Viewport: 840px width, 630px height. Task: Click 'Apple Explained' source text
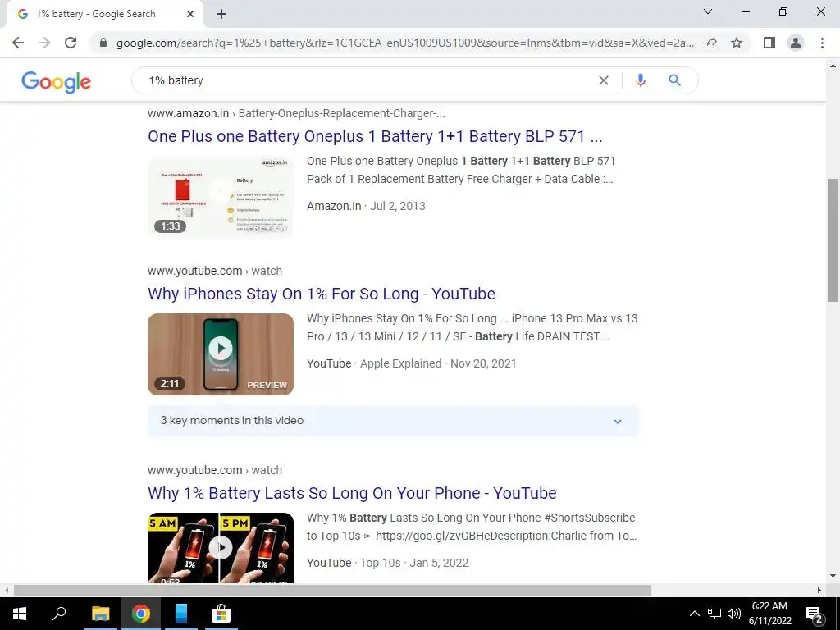coord(400,363)
